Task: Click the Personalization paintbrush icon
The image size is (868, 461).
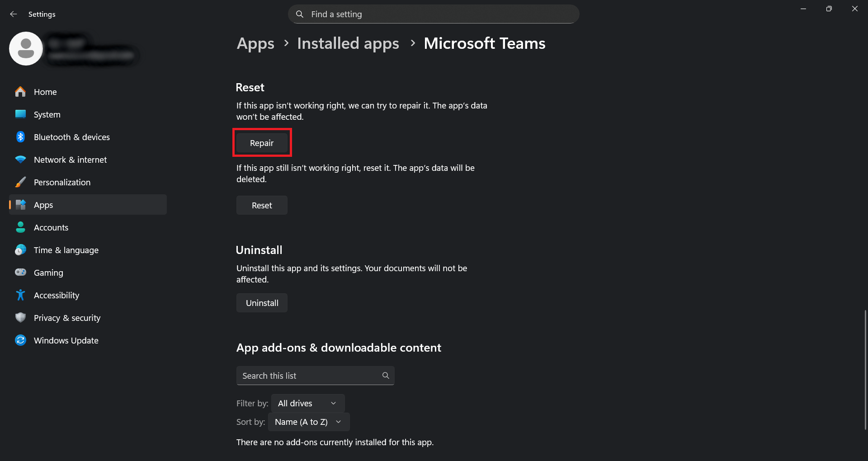Action: [x=20, y=182]
